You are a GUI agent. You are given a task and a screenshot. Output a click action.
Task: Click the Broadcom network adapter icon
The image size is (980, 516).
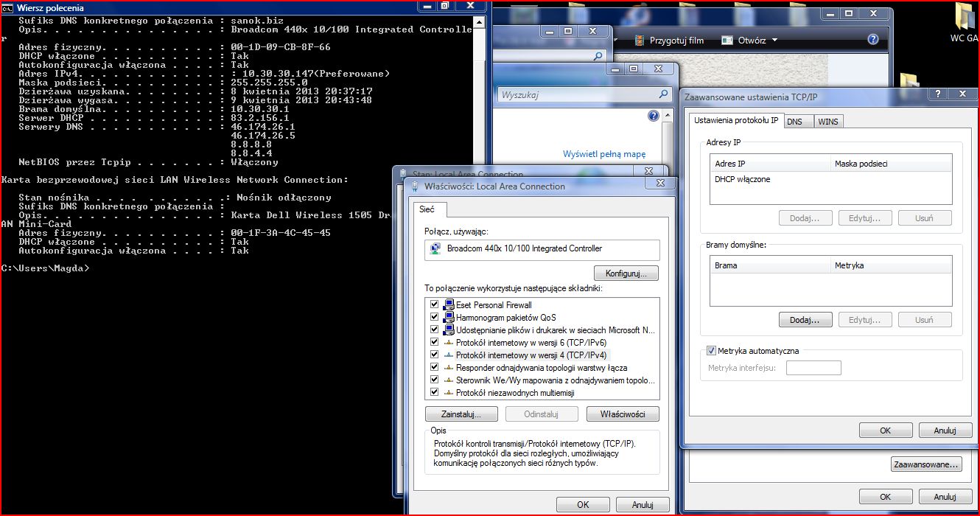click(435, 249)
